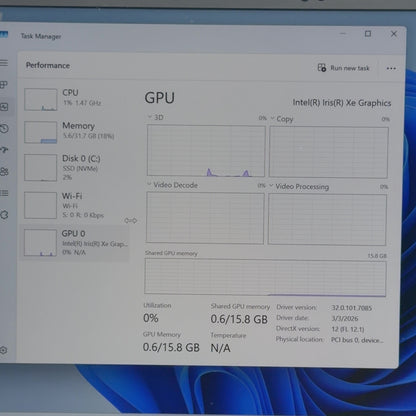Select the Disk 0 (C:) item

(75, 167)
